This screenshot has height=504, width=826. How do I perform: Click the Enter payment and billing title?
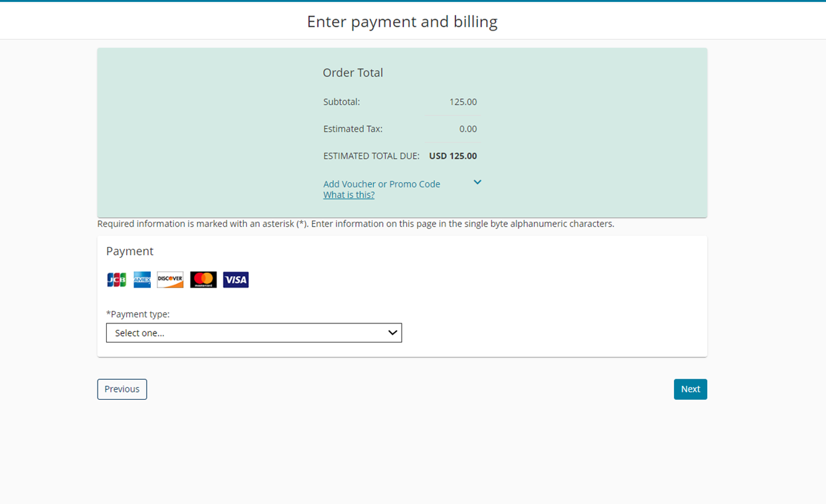[x=402, y=21]
